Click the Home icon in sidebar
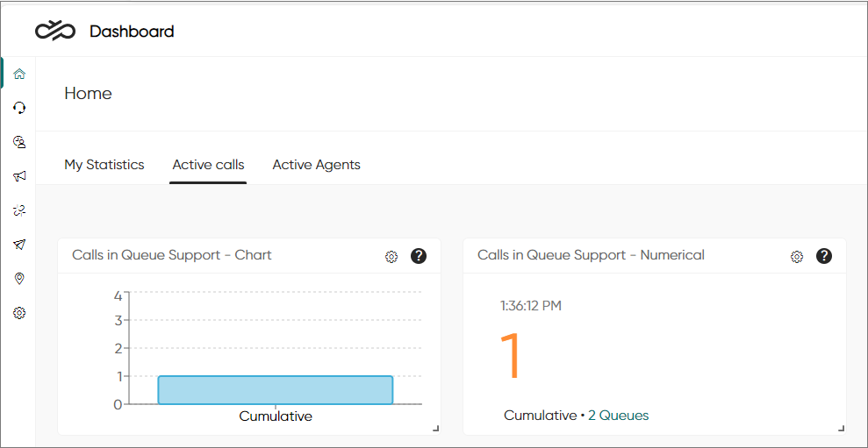This screenshot has height=448, width=868. [x=19, y=74]
